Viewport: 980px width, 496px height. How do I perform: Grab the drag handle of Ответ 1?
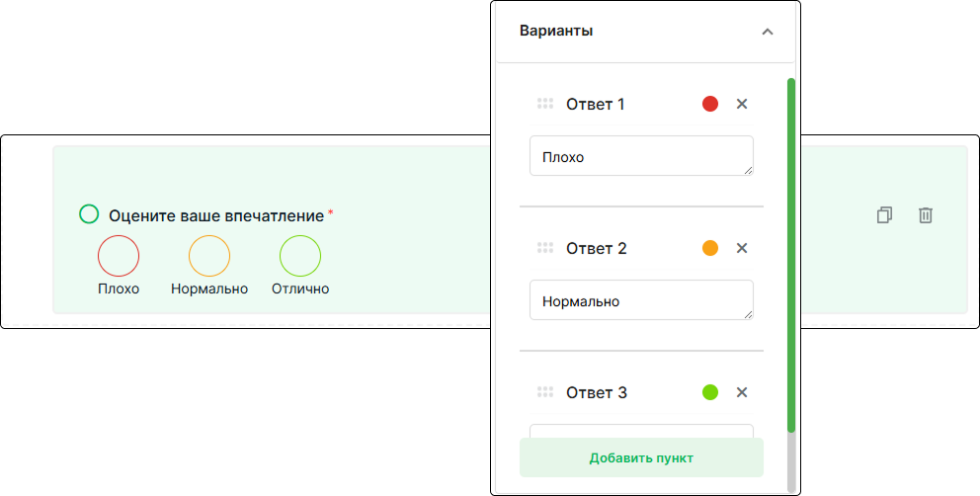[545, 104]
